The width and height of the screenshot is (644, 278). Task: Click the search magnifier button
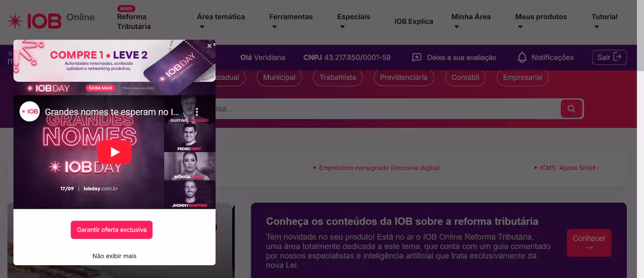(x=572, y=109)
